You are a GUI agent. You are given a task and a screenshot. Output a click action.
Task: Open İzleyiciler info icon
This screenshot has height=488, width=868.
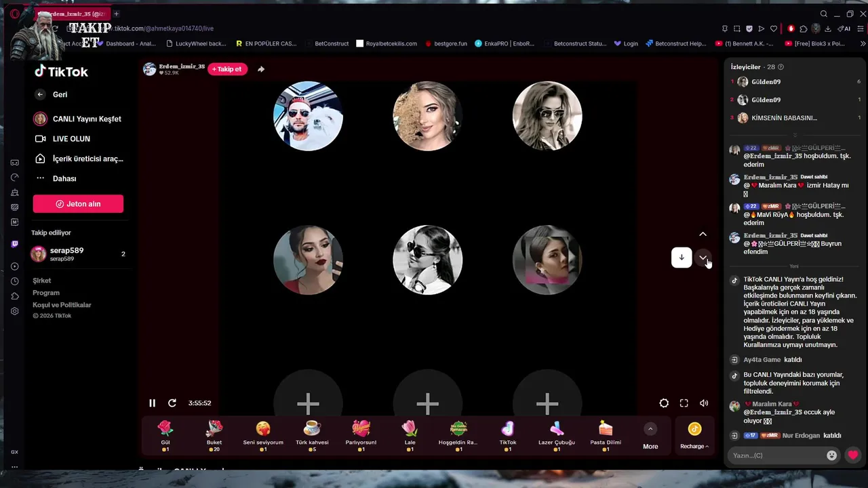(x=781, y=67)
